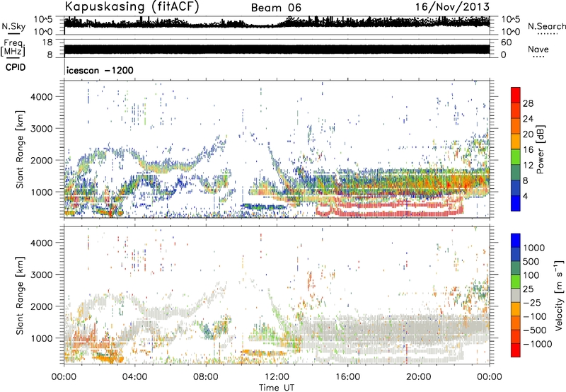Viewport: 566px width, 392px height.
Task: Click the date '16/Nov/2013'
Action: tap(452, 6)
